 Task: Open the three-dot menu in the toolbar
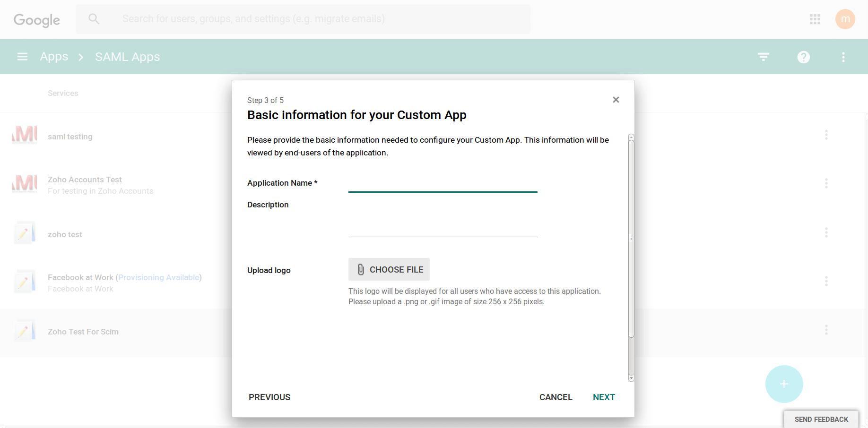tap(843, 57)
